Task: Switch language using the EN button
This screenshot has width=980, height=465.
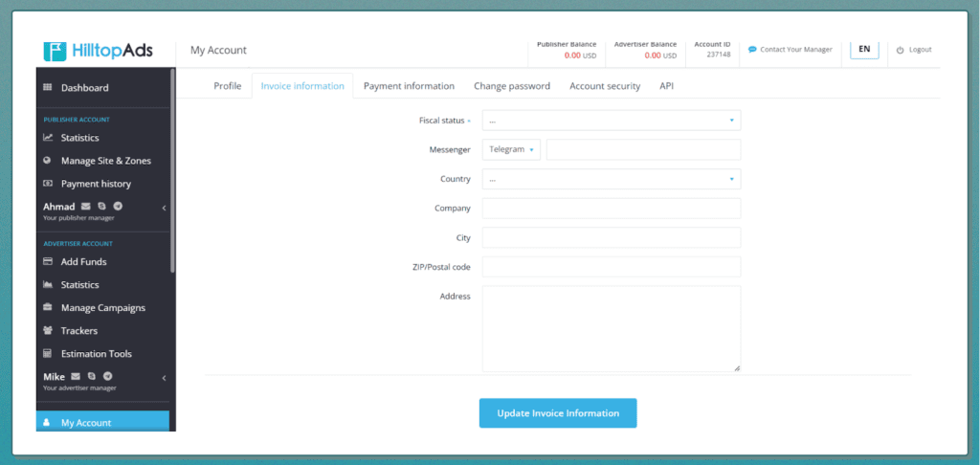Action: [x=864, y=49]
